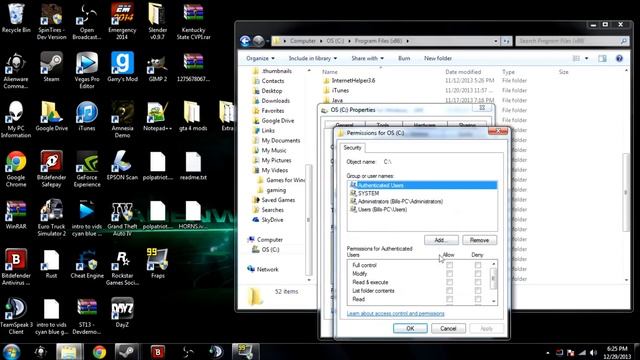The width and height of the screenshot is (640, 360).
Task: Click the Name column header
Action: coord(330,72)
